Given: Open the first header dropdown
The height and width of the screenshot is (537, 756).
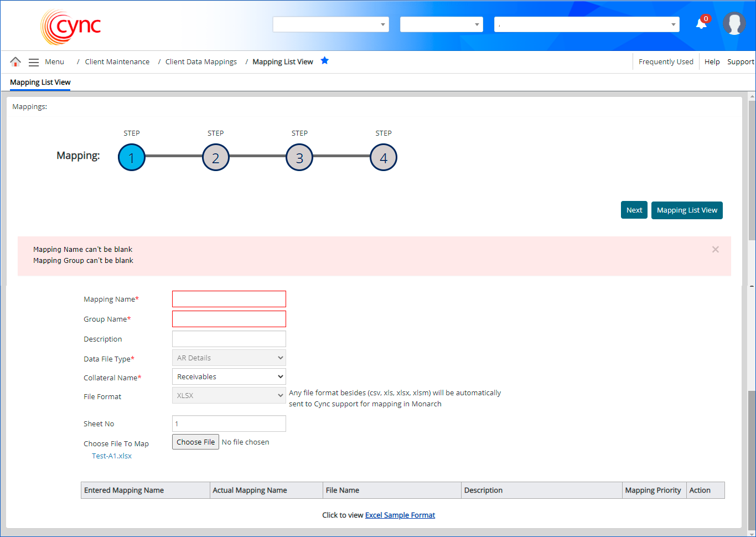Looking at the screenshot, I should tap(330, 24).
